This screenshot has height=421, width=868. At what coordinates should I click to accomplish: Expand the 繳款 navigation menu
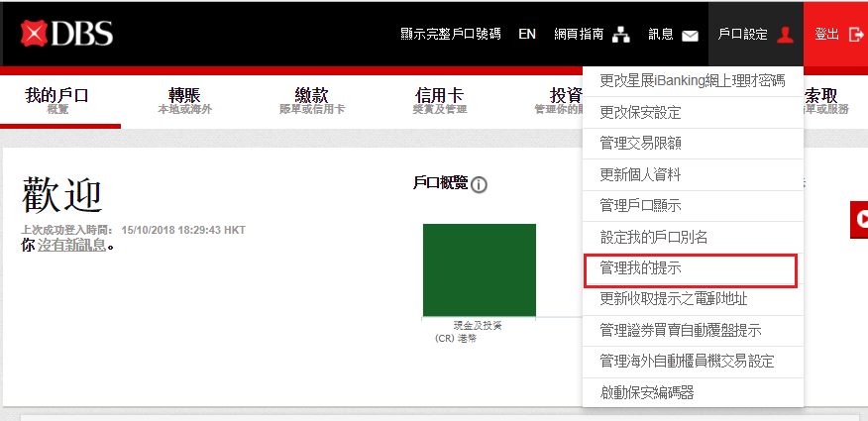tap(311, 100)
